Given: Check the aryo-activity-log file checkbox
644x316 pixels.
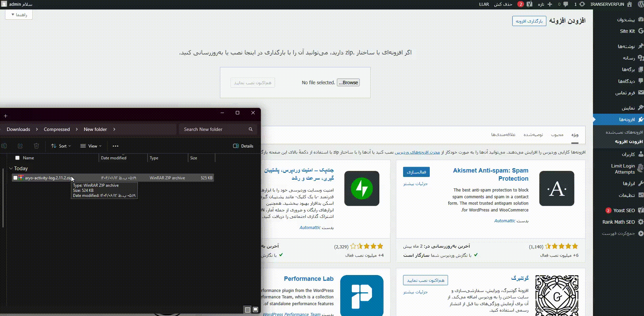Looking at the screenshot, I should 15,178.
